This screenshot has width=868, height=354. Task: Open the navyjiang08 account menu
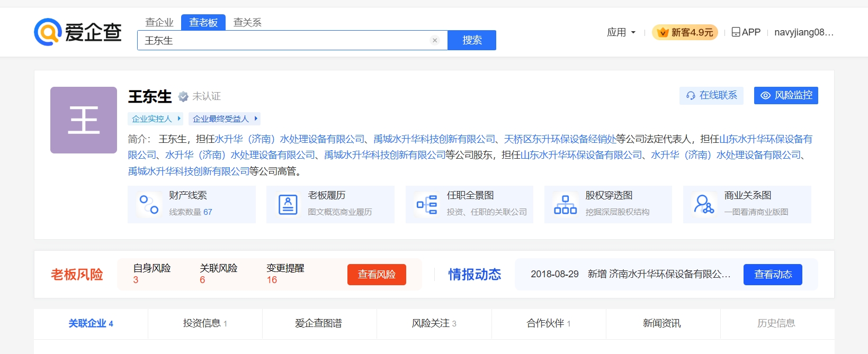click(804, 32)
